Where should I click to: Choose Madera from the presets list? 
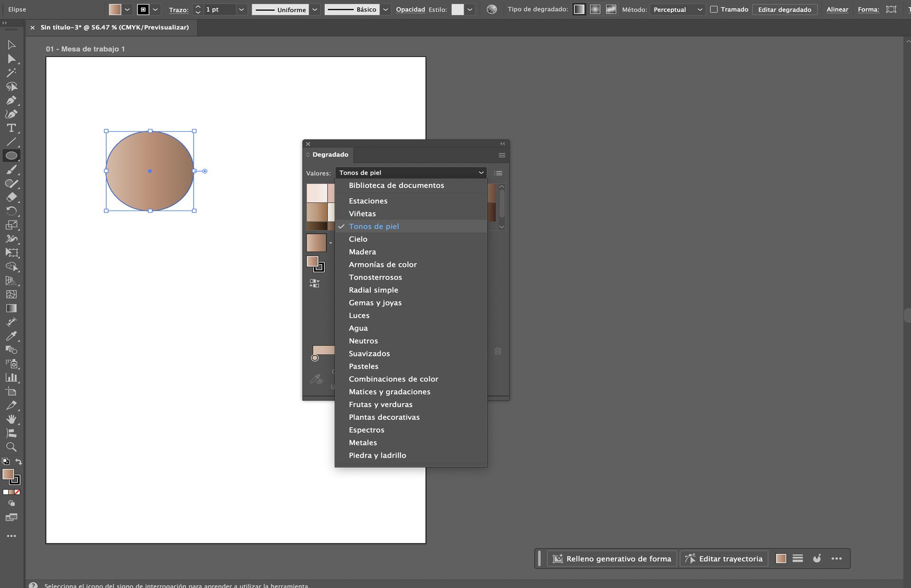pos(362,251)
